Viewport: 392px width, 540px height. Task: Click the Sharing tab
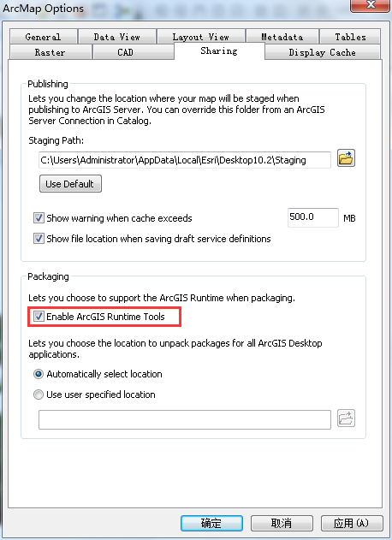[x=219, y=51]
